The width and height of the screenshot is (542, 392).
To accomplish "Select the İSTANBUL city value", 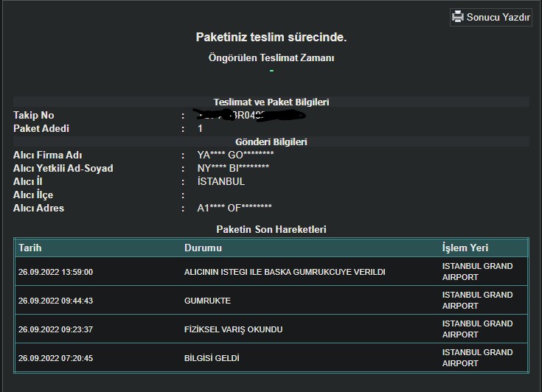I will [x=221, y=181].
